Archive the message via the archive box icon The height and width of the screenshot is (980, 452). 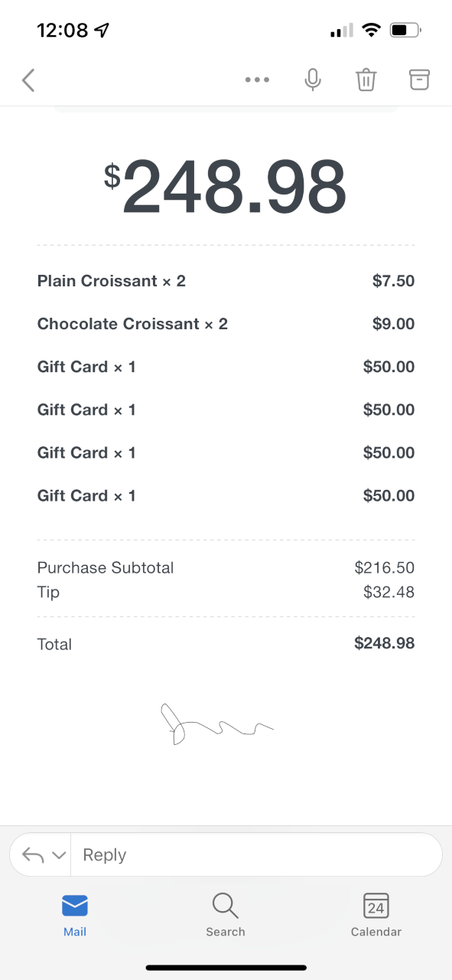tap(419, 80)
